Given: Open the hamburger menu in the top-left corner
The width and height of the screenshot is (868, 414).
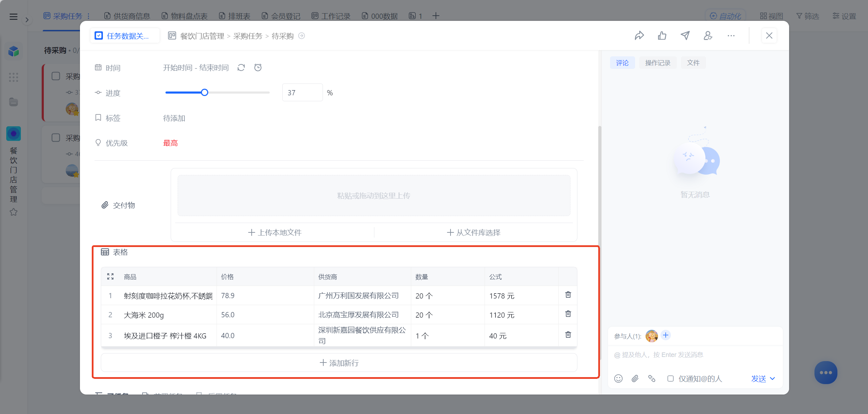Looking at the screenshot, I should [x=13, y=16].
